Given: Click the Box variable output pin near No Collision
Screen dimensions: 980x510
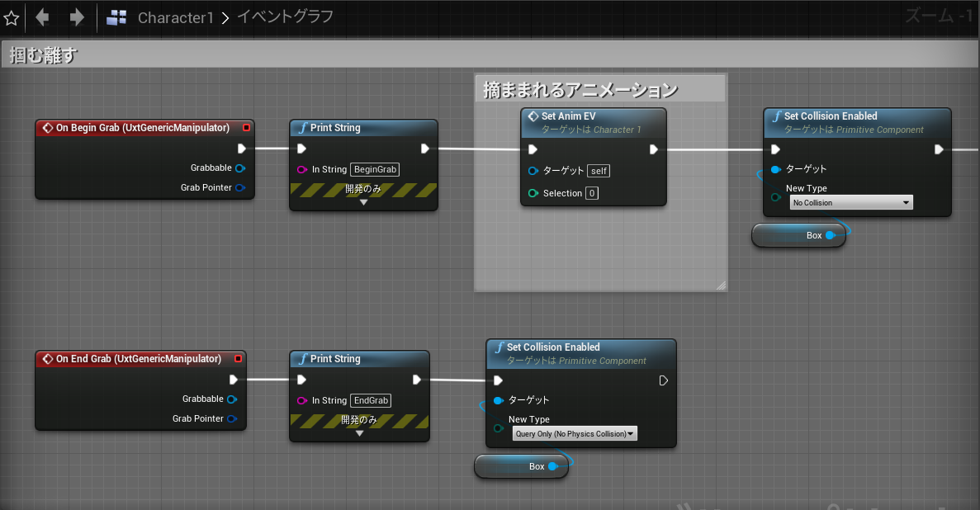Looking at the screenshot, I should point(831,236).
